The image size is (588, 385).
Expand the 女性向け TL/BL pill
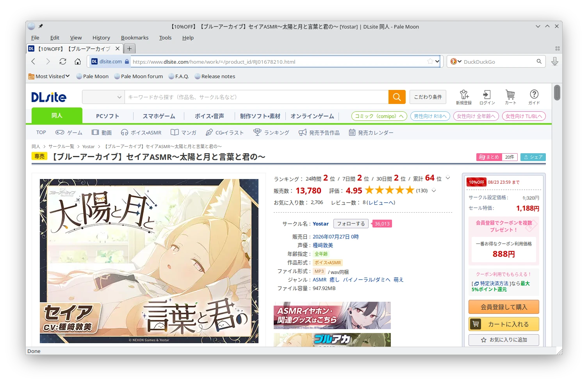coord(524,116)
